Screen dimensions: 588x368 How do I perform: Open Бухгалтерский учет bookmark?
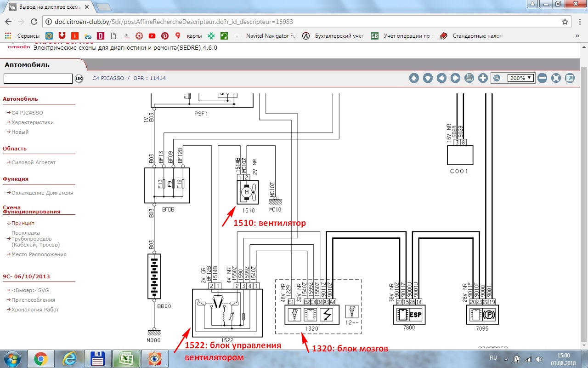point(333,36)
